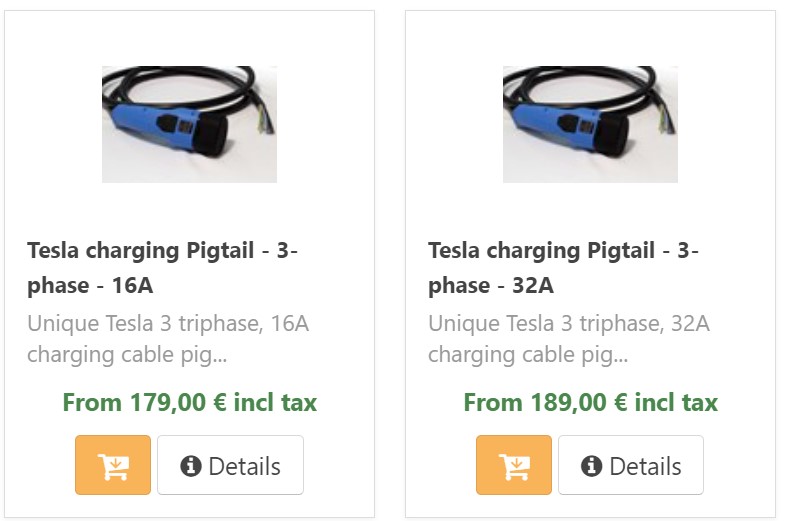
Task: Click 'incl tax' beside the 189,00 € price
Action: click(676, 403)
